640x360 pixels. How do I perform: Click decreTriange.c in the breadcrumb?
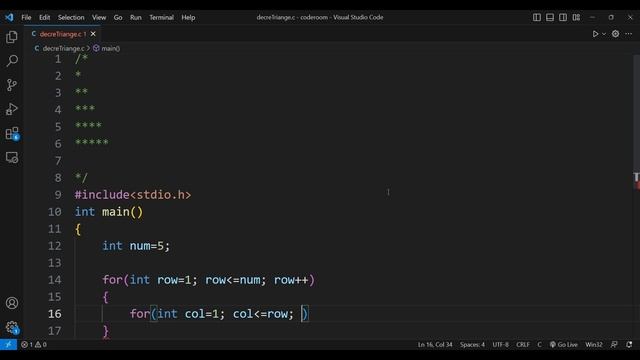(x=63, y=48)
